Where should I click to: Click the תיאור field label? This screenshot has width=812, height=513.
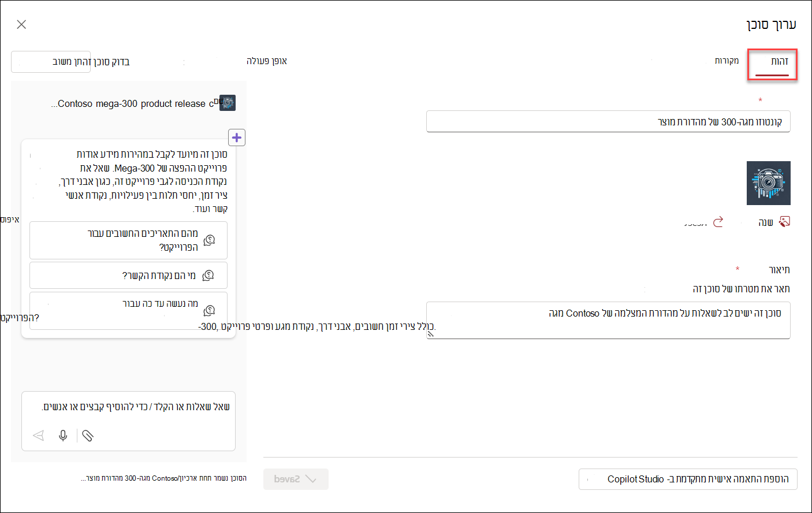click(x=779, y=270)
